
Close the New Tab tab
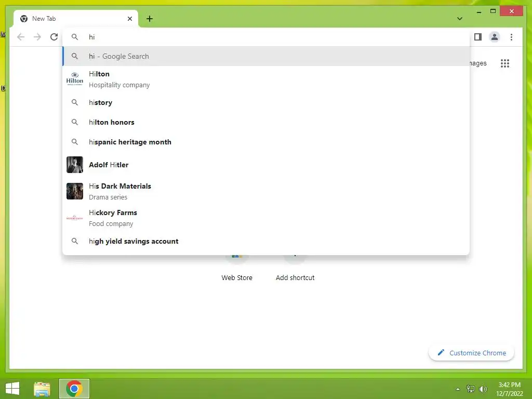129,19
